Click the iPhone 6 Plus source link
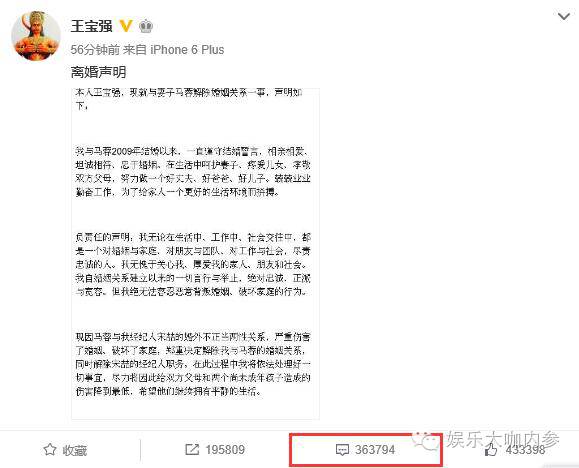The image size is (579, 468). [x=187, y=49]
